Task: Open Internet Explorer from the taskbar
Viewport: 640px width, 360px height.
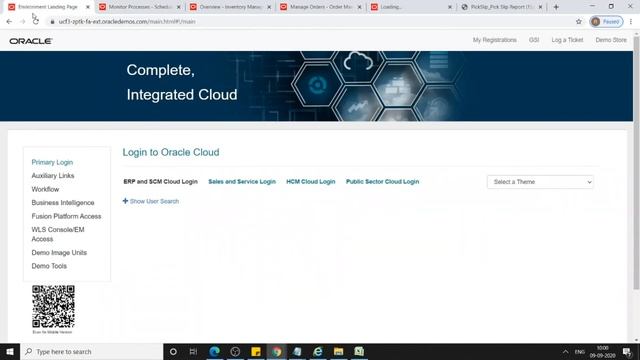Action: point(318,351)
